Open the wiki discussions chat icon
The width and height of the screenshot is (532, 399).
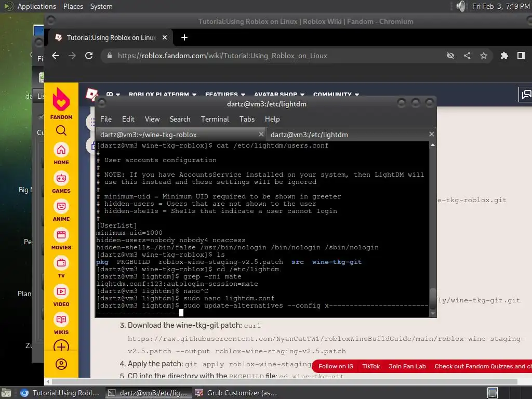pyautogui.click(x=526, y=95)
